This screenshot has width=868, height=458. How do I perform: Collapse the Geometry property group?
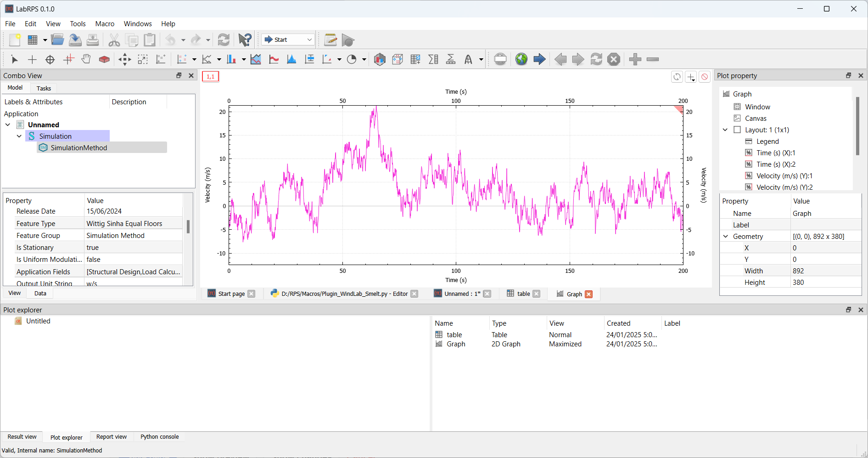(x=726, y=237)
